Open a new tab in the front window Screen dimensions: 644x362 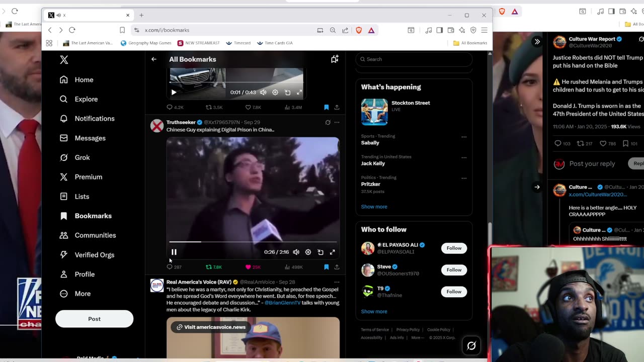tap(141, 16)
